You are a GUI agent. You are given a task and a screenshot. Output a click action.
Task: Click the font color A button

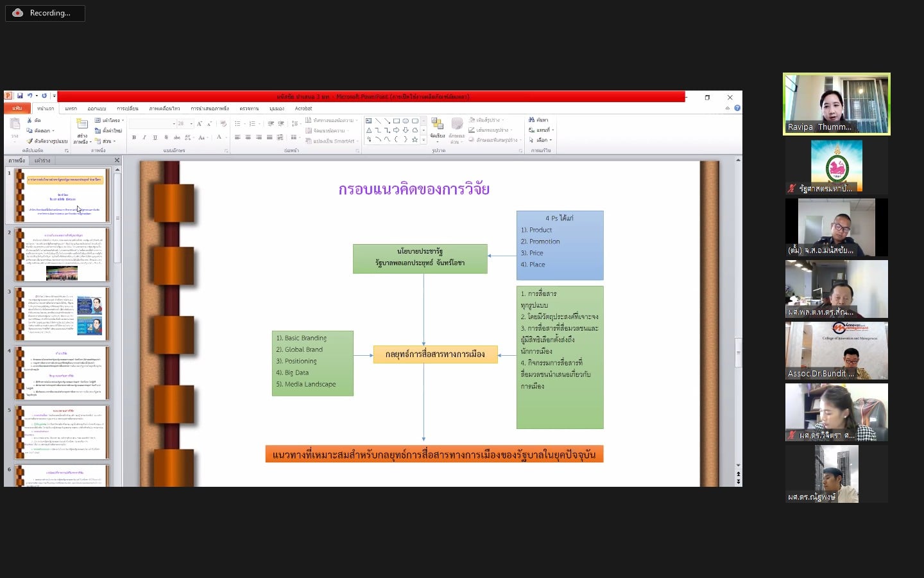click(219, 137)
